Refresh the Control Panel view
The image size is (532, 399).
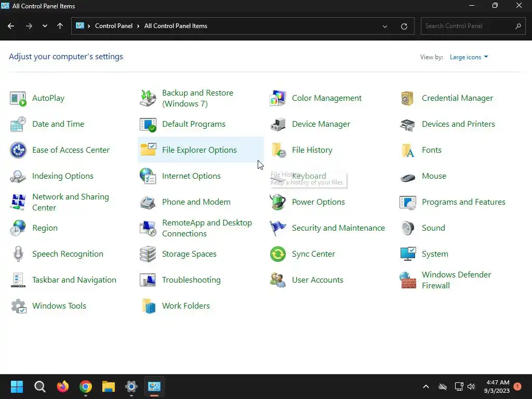(404, 26)
